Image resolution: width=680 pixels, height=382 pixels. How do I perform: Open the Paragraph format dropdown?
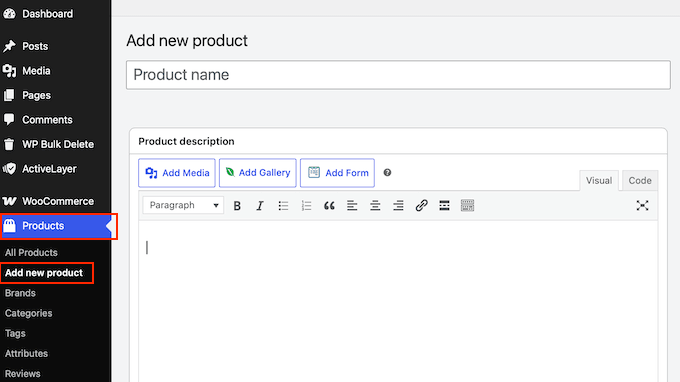pyautogui.click(x=183, y=205)
